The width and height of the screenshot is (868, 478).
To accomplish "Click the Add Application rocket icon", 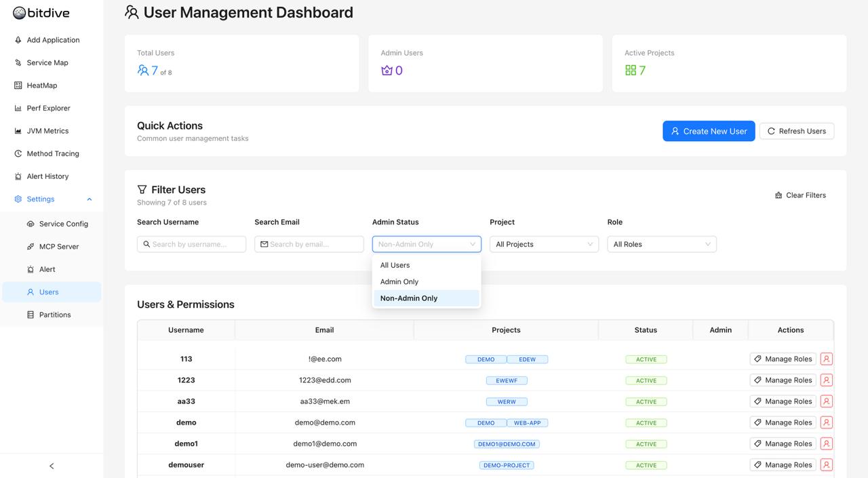I will [x=18, y=40].
